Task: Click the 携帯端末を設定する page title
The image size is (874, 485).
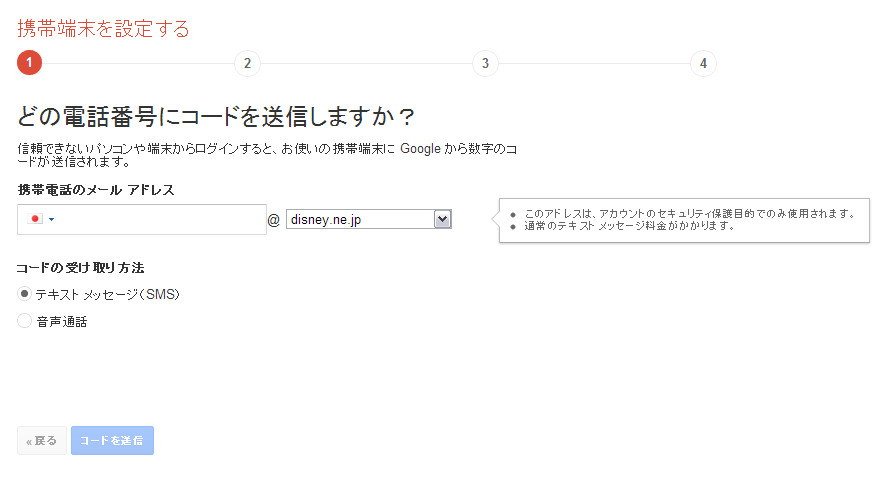Action: 103,28
